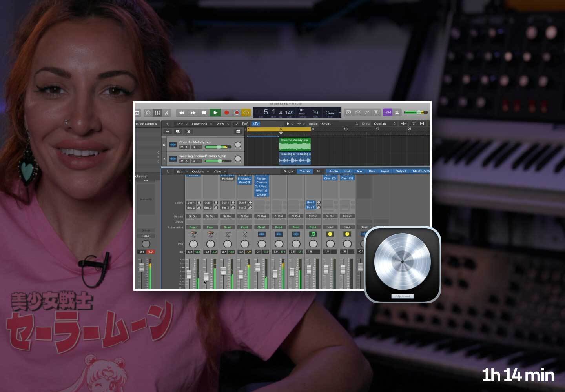Open the PanMan plug-in slot
Screen dimensions: 565x392
[x=228, y=178]
